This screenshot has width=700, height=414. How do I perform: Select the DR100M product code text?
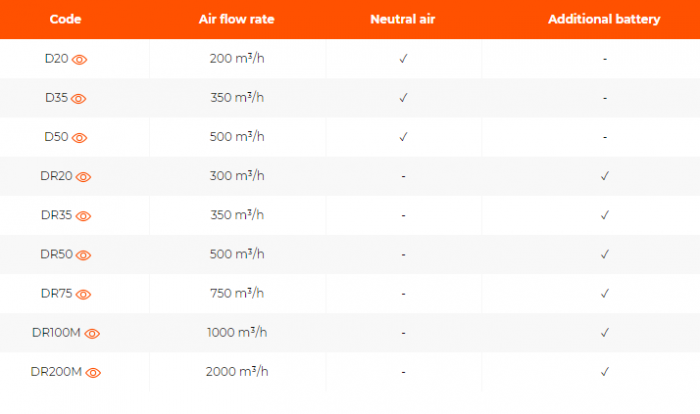pyautogui.click(x=56, y=333)
